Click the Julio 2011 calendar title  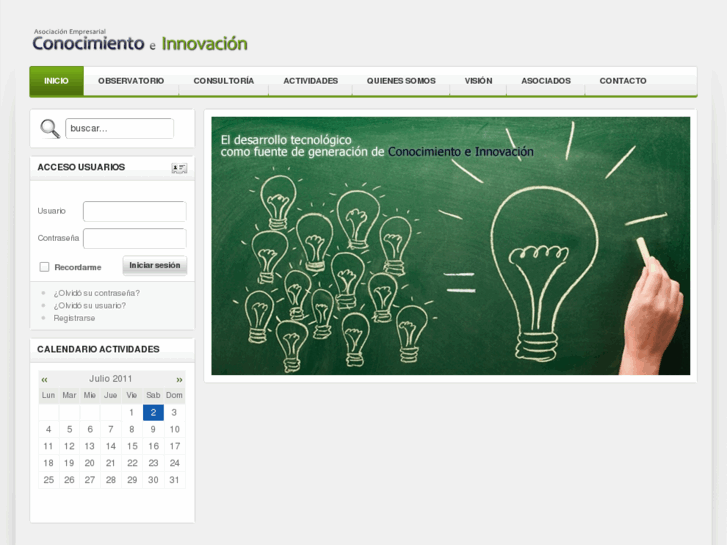click(111, 379)
